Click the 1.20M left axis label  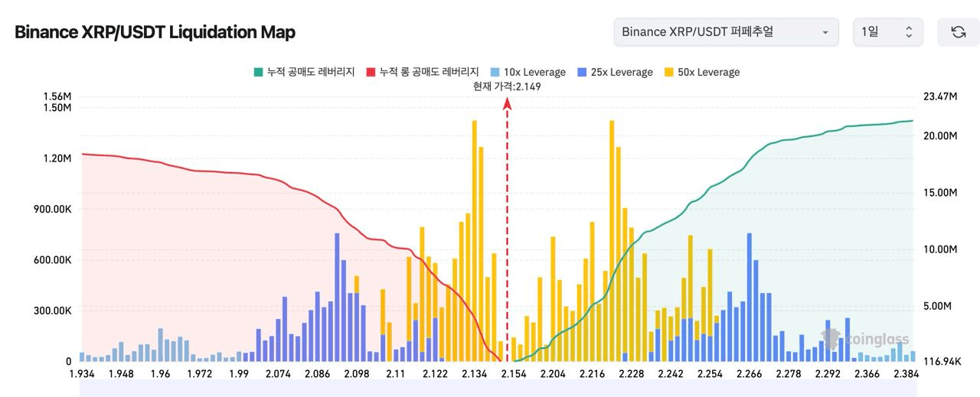point(57,158)
